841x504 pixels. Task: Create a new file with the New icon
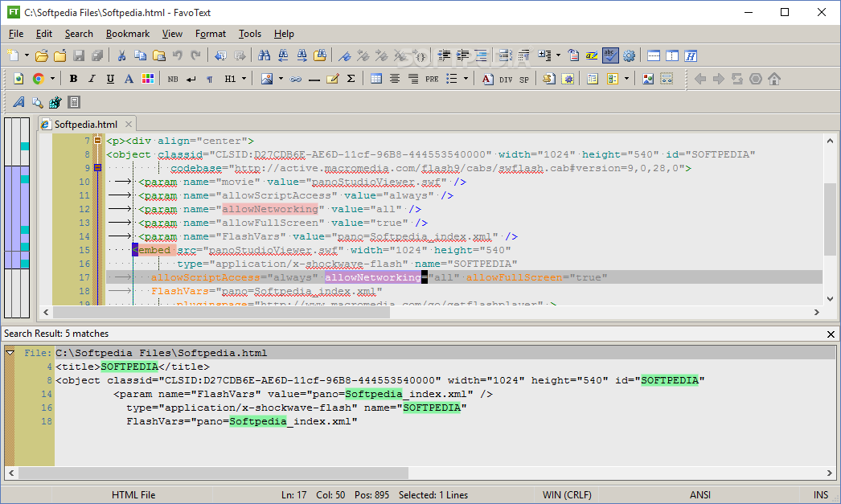13,55
